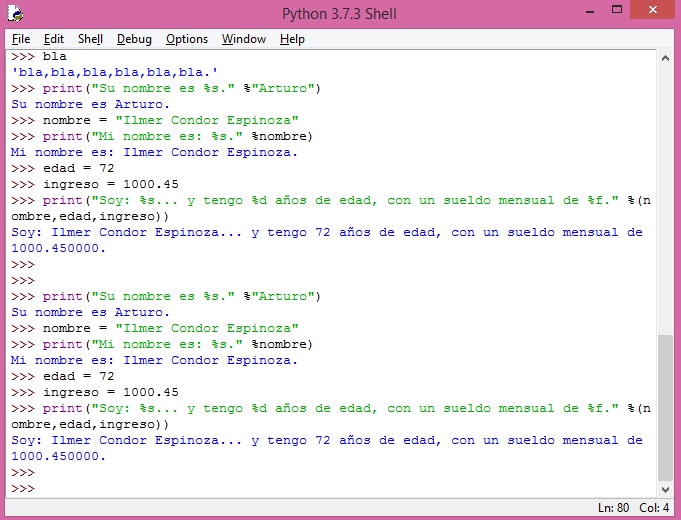
Task: Click the 'bla,bla,bla,bla,bla,bla.' output line
Action: (115, 73)
